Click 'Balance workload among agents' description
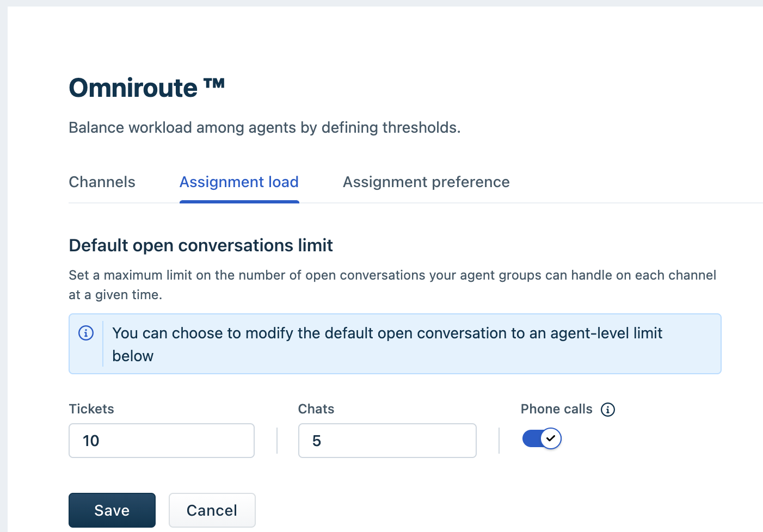 tap(264, 127)
